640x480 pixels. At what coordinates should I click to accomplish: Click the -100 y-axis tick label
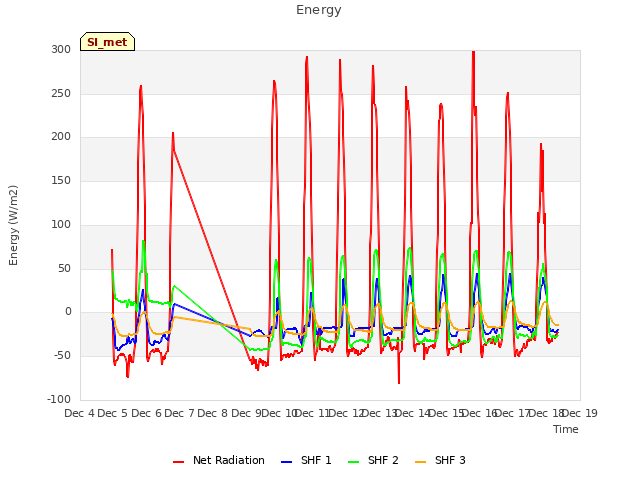(59, 399)
